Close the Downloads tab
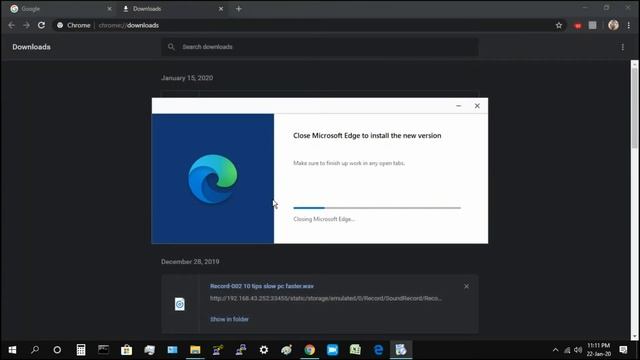 tap(221, 9)
